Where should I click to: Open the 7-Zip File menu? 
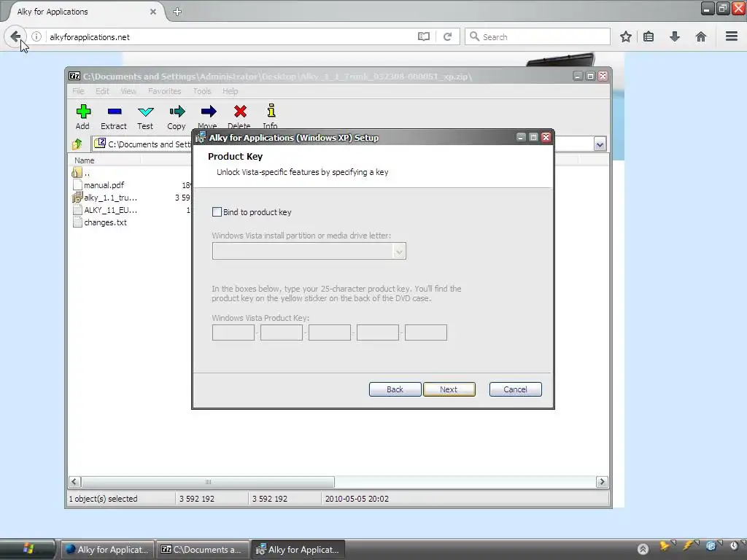pyautogui.click(x=78, y=91)
